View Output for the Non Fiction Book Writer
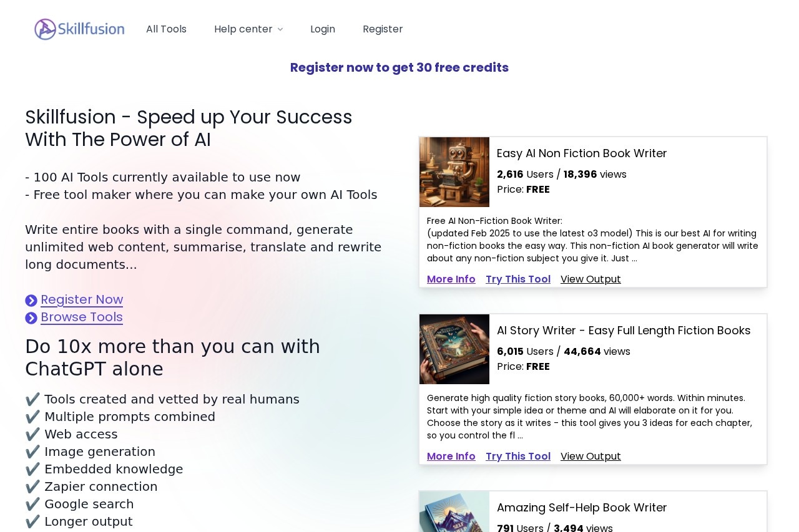 click(591, 279)
